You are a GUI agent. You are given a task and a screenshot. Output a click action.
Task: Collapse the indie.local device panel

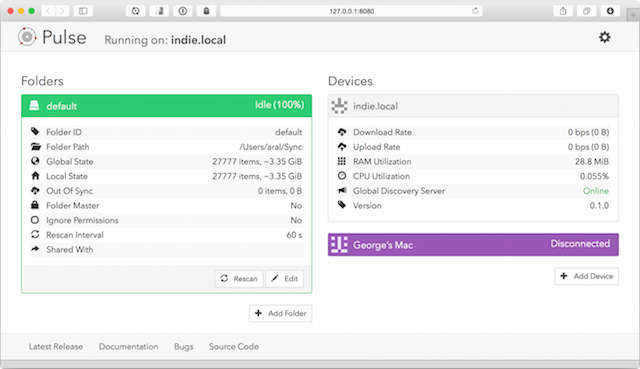[x=473, y=106]
